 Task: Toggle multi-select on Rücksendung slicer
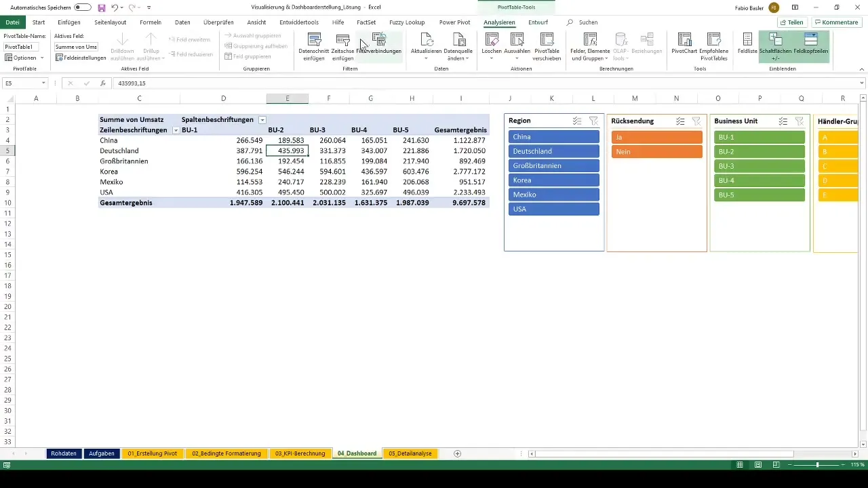click(680, 121)
